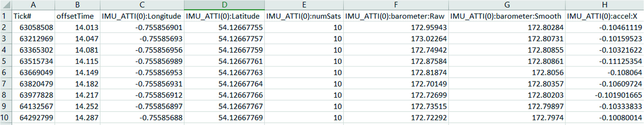The height and width of the screenshot is (125, 644).
Task: Select column D header
Action: tap(224, 5)
